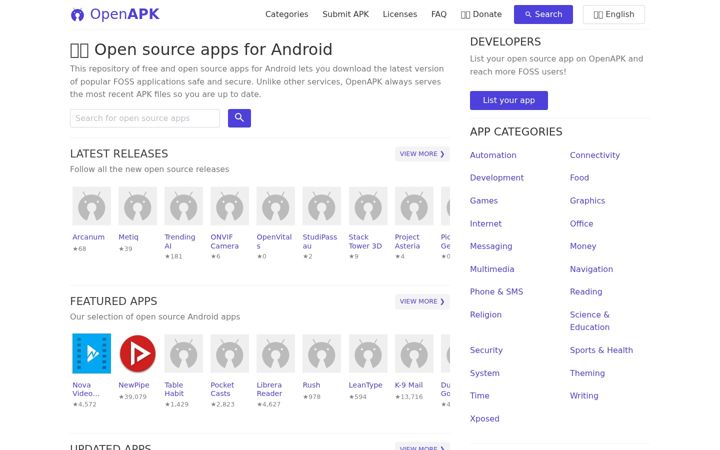Select the Pocket Casts app icon
This screenshot has height=450, width=720.
click(230, 354)
